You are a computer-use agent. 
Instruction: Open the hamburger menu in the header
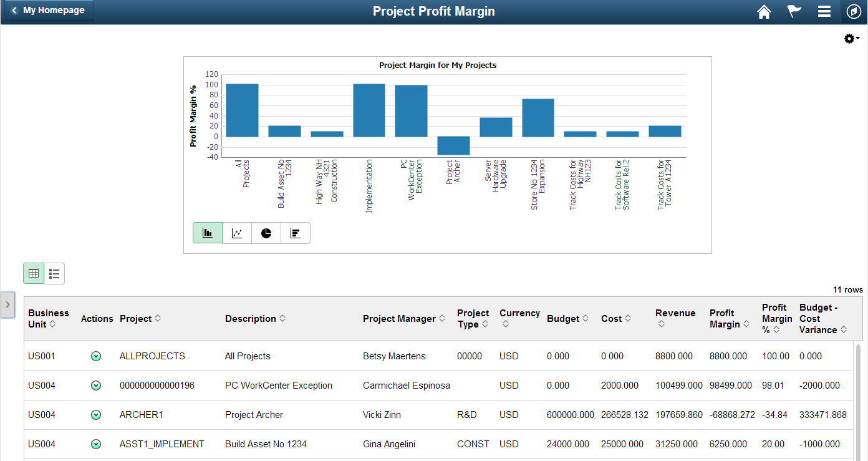point(824,11)
